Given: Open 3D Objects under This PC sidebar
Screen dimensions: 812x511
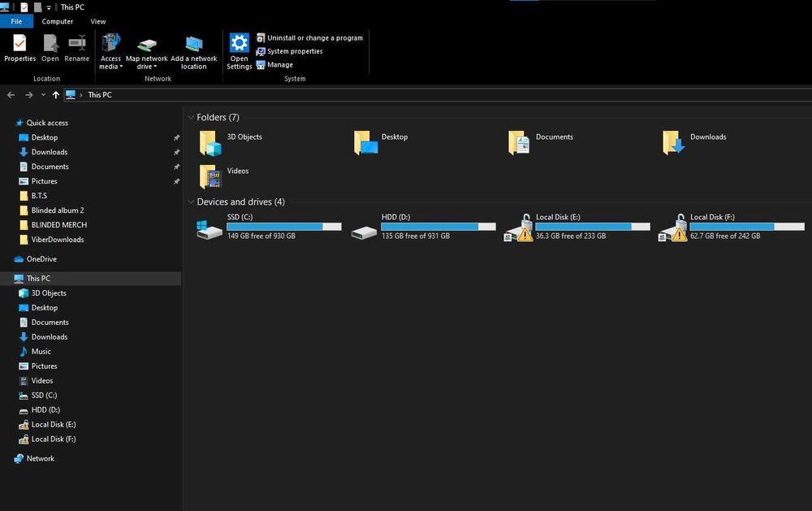Looking at the screenshot, I should point(49,292).
